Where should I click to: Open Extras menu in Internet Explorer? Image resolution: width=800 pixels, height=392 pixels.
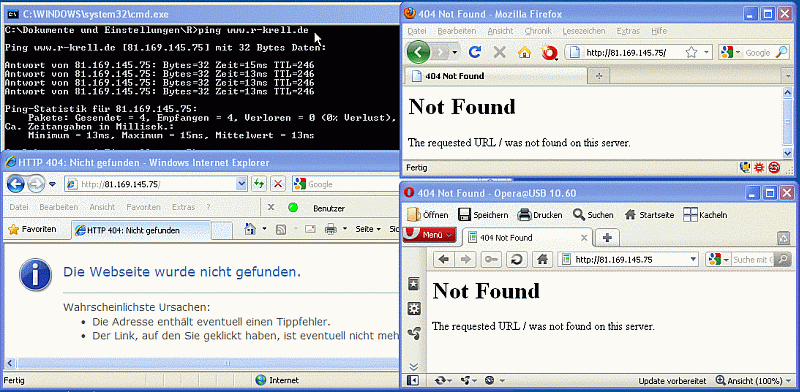click(x=183, y=207)
